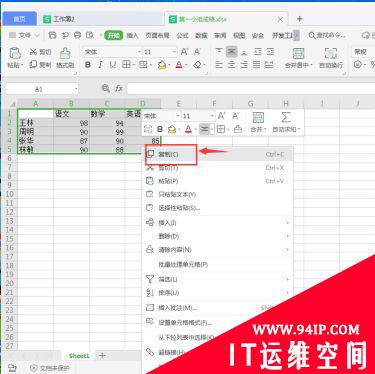Open the font name dropdown in ribbon
Viewport: 375px width, 374px height.
coord(139,52)
